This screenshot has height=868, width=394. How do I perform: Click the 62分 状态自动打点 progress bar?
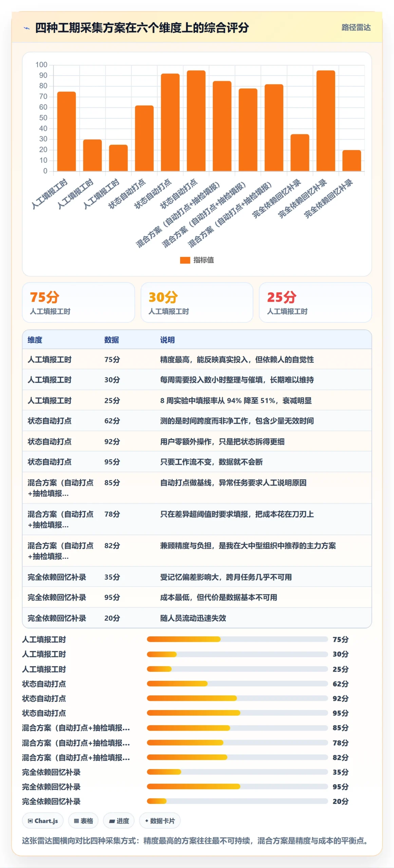click(x=237, y=684)
